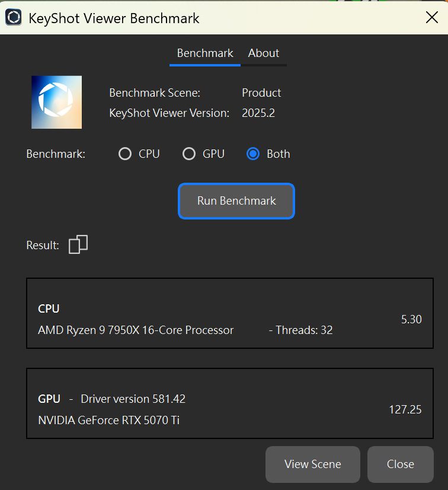Select the CPU benchmark radio button
This screenshot has width=448, height=490.
[125, 154]
